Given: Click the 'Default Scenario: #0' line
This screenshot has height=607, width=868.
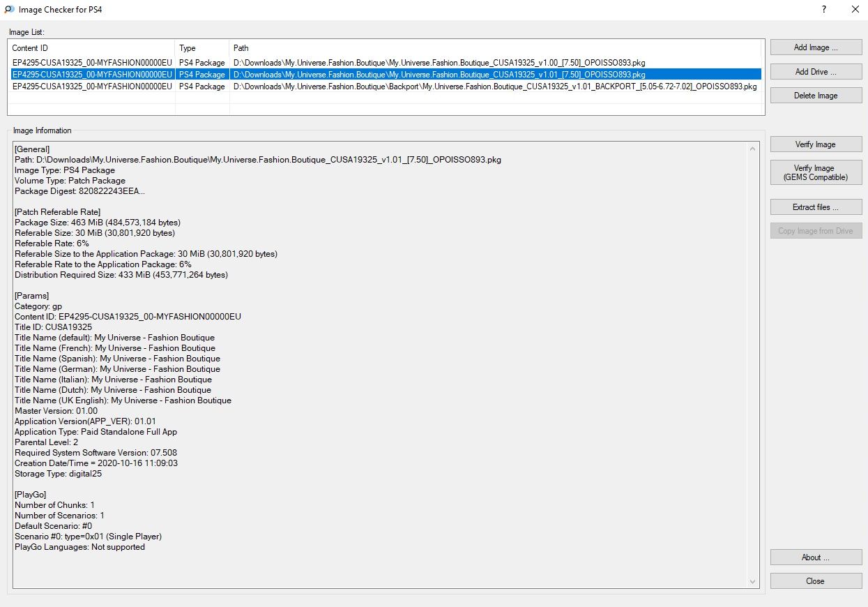Looking at the screenshot, I should point(54,526).
